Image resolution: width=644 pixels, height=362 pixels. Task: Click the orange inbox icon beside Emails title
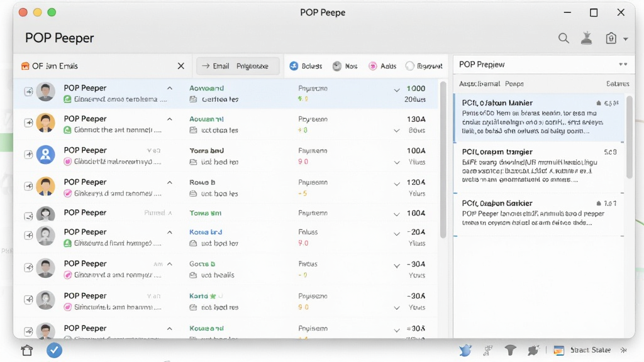pyautogui.click(x=25, y=66)
